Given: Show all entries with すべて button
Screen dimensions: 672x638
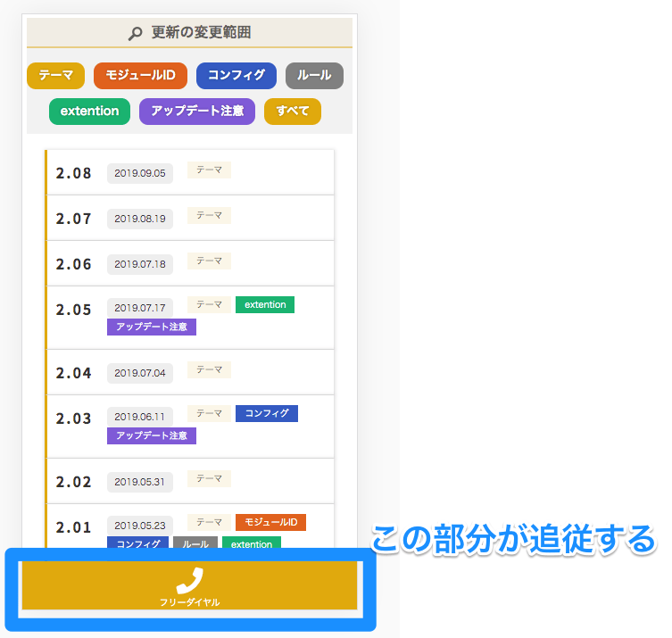Looking at the screenshot, I should pyautogui.click(x=292, y=112).
